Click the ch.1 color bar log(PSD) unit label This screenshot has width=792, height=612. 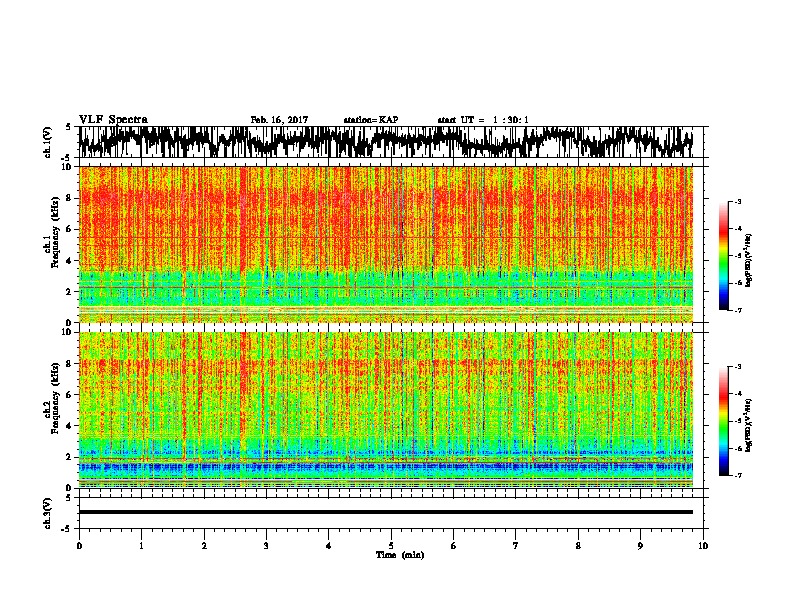pos(749,260)
